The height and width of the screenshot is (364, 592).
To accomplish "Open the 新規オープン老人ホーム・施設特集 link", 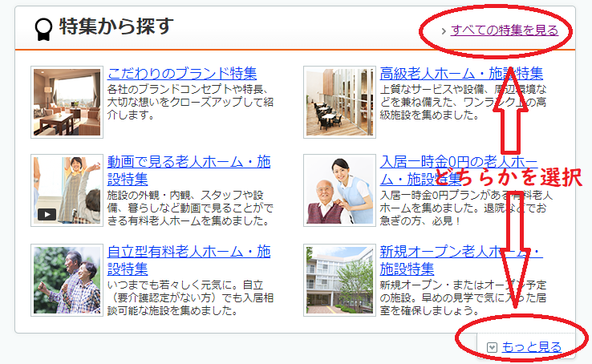I will coord(461,260).
